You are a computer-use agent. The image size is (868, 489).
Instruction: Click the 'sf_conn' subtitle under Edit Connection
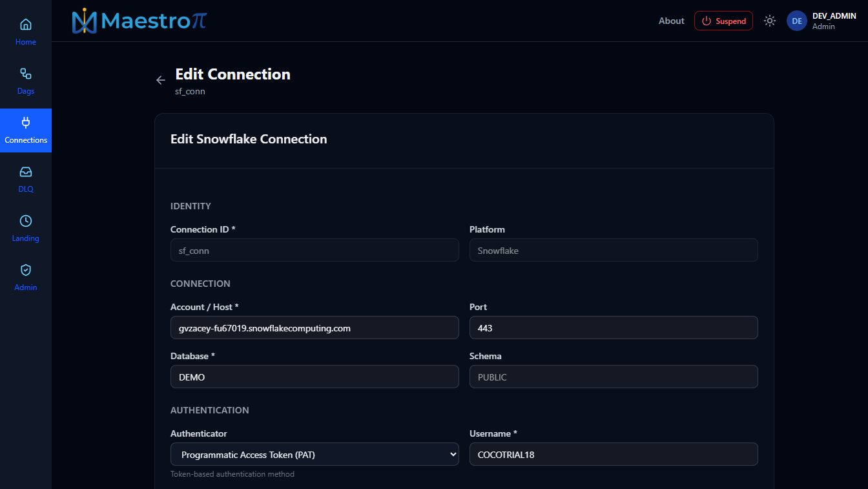tap(190, 92)
